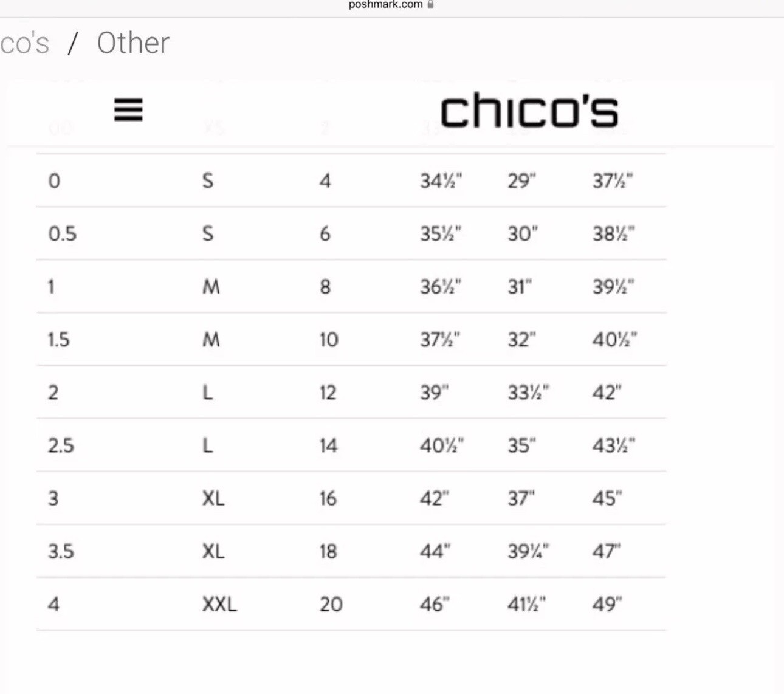Click the 33½" waist measurement
The image size is (784, 694).
pos(528,393)
